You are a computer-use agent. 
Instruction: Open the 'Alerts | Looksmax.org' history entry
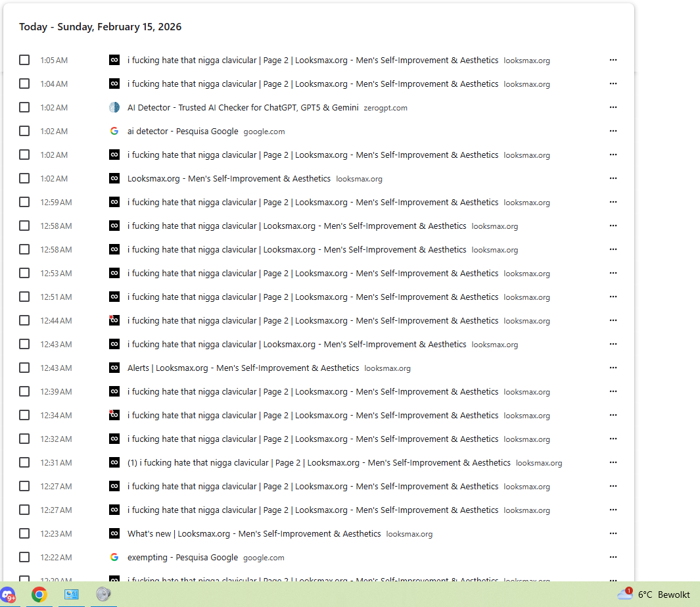[x=243, y=368]
